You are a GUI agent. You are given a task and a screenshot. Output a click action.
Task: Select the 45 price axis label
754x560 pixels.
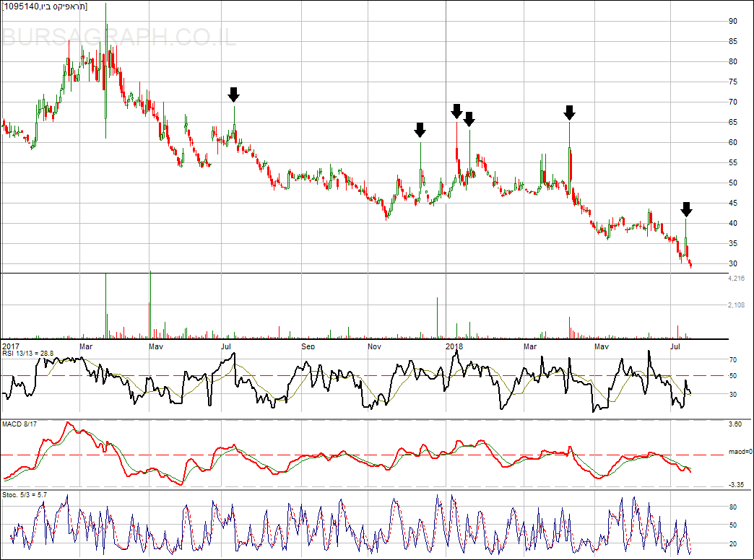[733, 203]
